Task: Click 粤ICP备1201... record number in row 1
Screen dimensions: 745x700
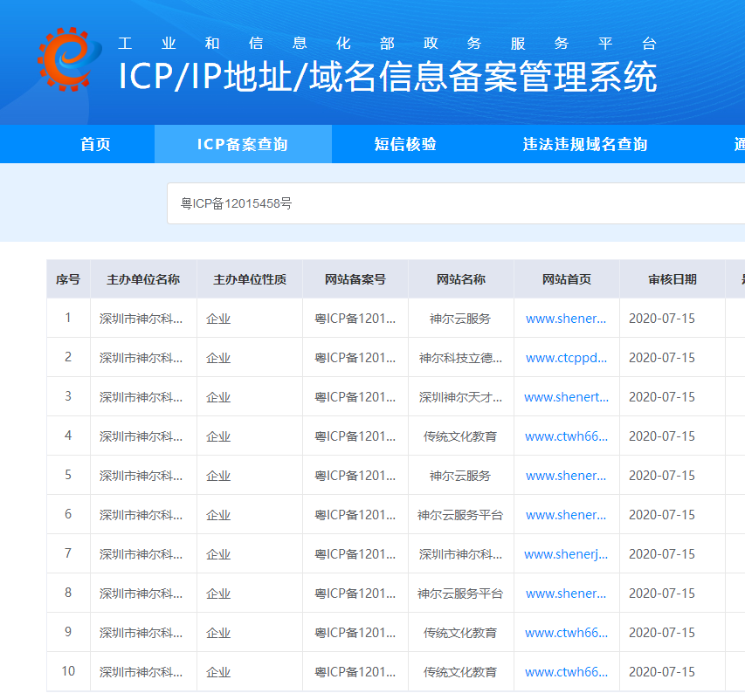Action: point(355,319)
